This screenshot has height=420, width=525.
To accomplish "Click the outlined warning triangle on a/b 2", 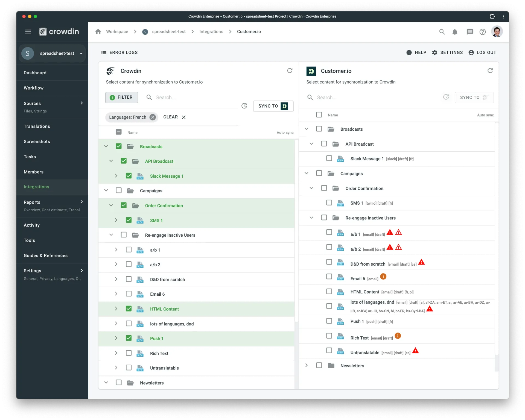I will (x=399, y=247).
